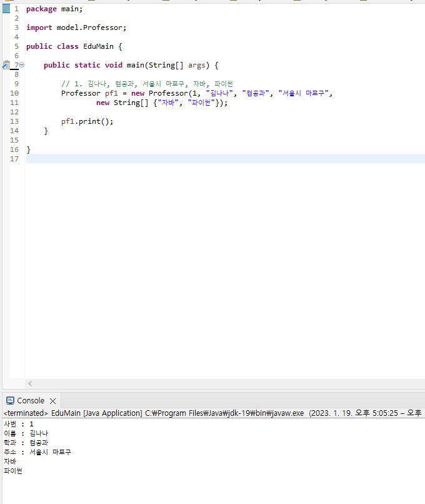Screen dimensions: 425x504
Task: Click the javaw.exe path in console header
Action: pos(224,413)
